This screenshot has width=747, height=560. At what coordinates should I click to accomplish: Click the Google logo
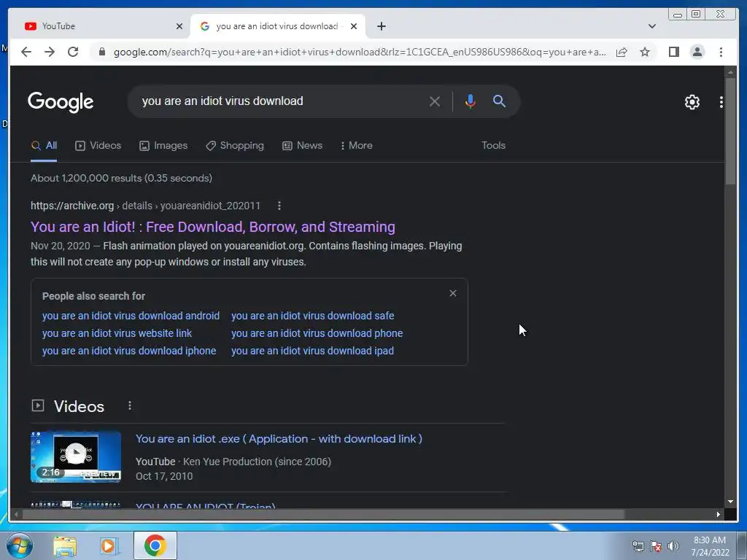click(x=61, y=102)
